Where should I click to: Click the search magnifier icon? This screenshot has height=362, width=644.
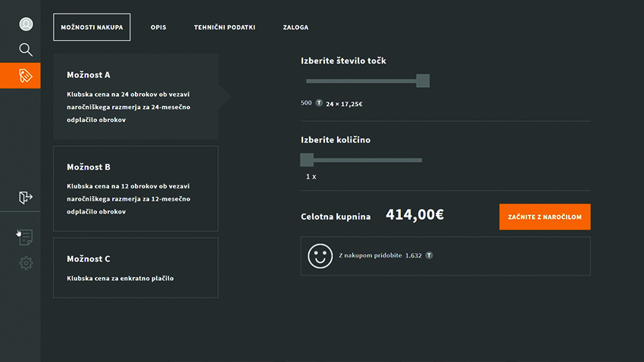point(26,50)
